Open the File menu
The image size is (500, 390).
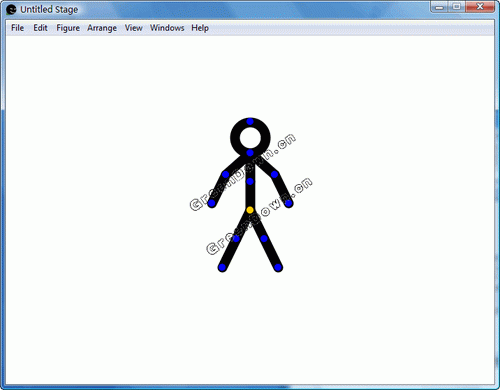coord(17,28)
